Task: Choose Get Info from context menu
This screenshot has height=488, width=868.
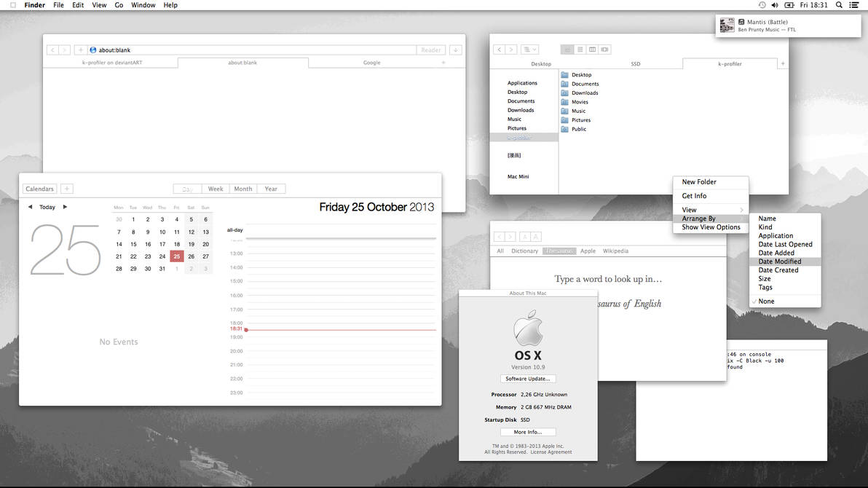Action: [711, 196]
